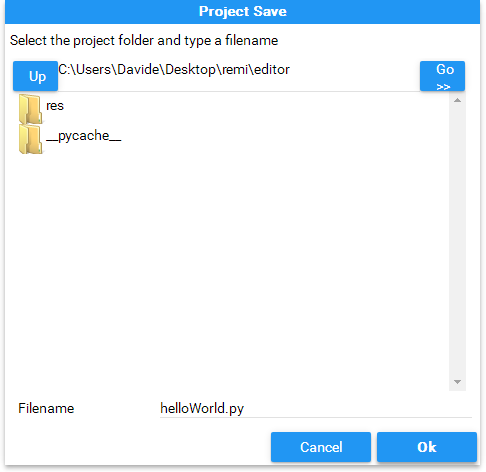Cancel the project save dialog
Image resolution: width=486 pixels, height=472 pixels.
321,447
